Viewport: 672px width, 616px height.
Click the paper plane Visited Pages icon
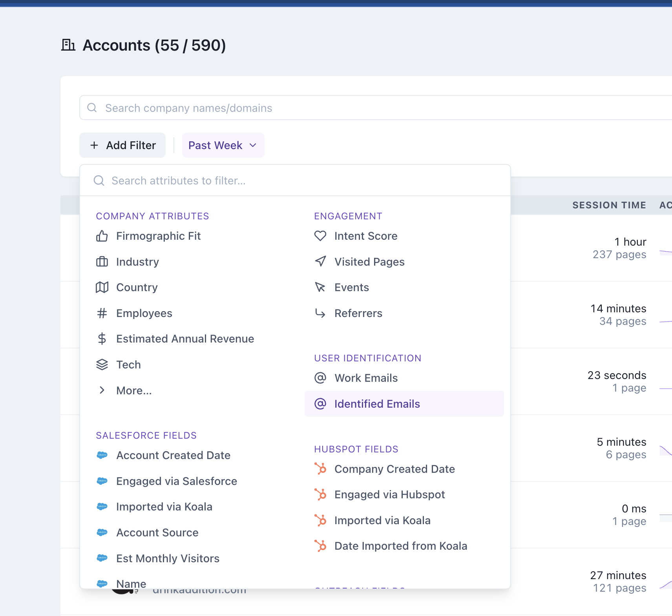pos(320,261)
